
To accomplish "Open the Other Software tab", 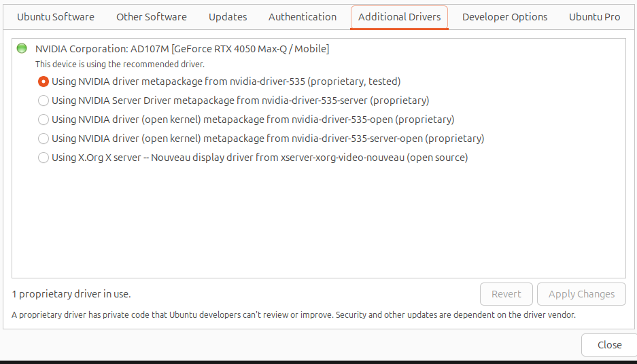I will point(152,17).
